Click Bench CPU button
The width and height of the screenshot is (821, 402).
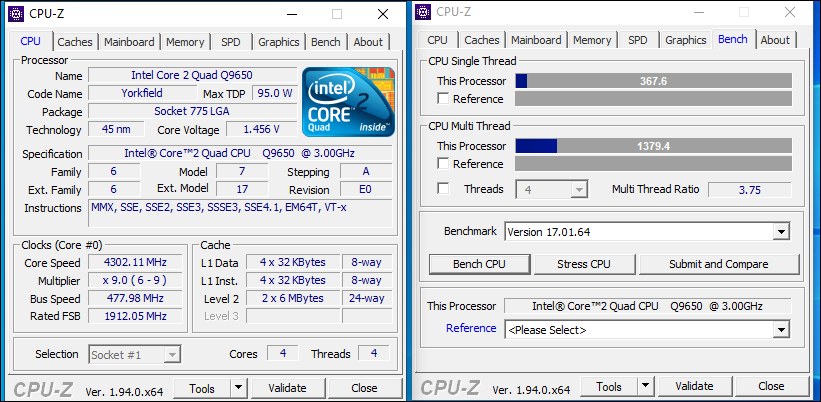(x=479, y=264)
